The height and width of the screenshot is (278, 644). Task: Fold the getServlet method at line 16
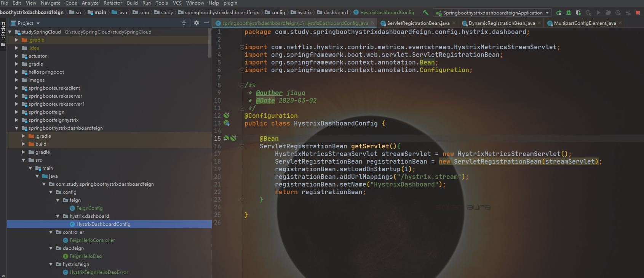click(x=242, y=146)
